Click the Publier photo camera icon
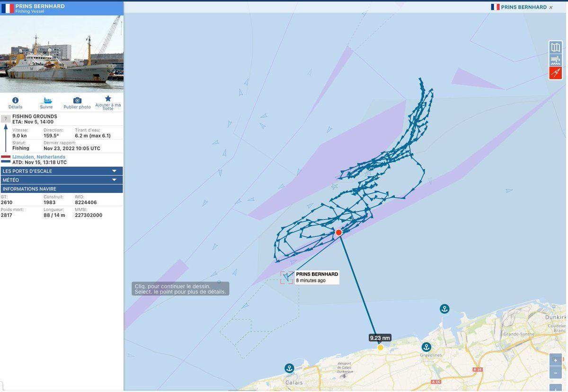 77,100
